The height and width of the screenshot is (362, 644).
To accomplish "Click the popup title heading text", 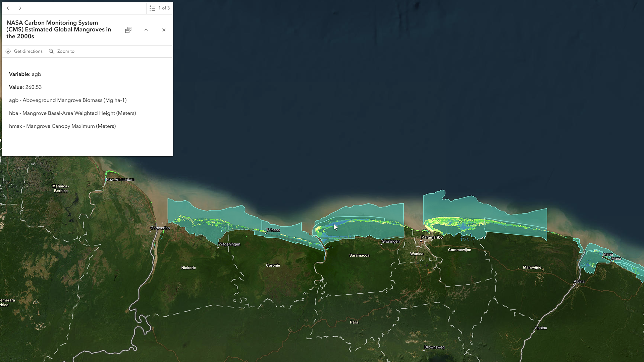I will pos(59,29).
